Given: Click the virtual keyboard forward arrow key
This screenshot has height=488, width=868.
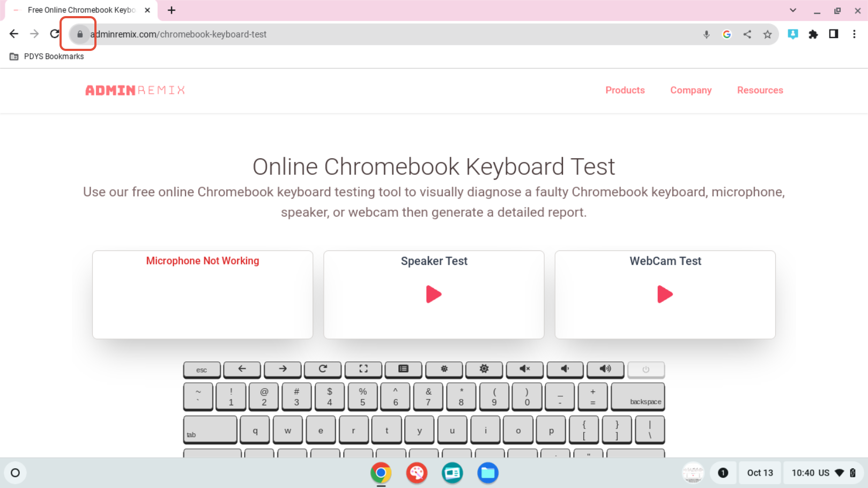Looking at the screenshot, I should coord(283,369).
